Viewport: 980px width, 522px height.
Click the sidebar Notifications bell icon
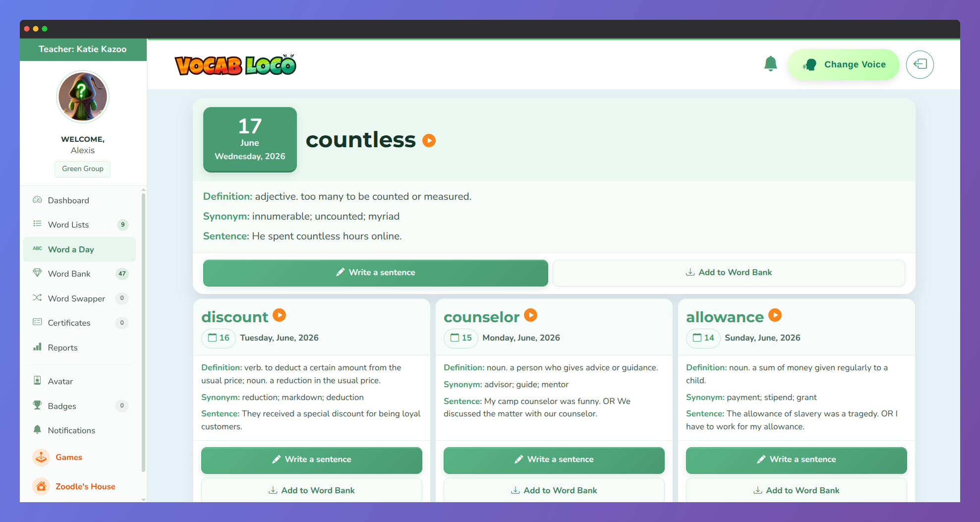pyautogui.click(x=37, y=429)
